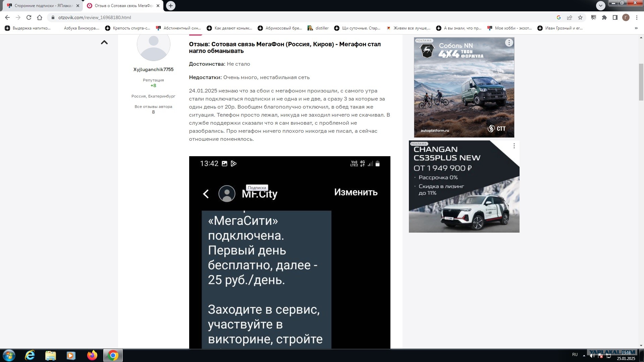Toggle the browser side panel
Image resolution: width=644 pixels, height=362 pixels.
[615, 17]
